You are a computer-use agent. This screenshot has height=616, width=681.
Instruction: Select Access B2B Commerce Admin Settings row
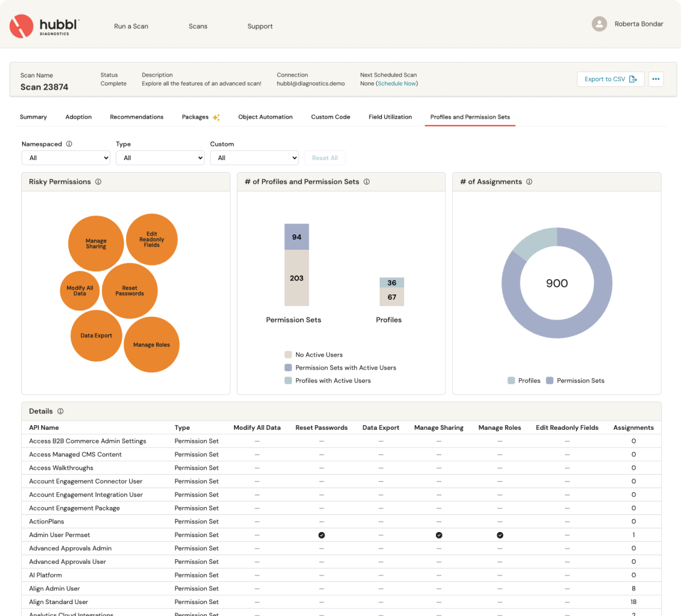click(341, 441)
